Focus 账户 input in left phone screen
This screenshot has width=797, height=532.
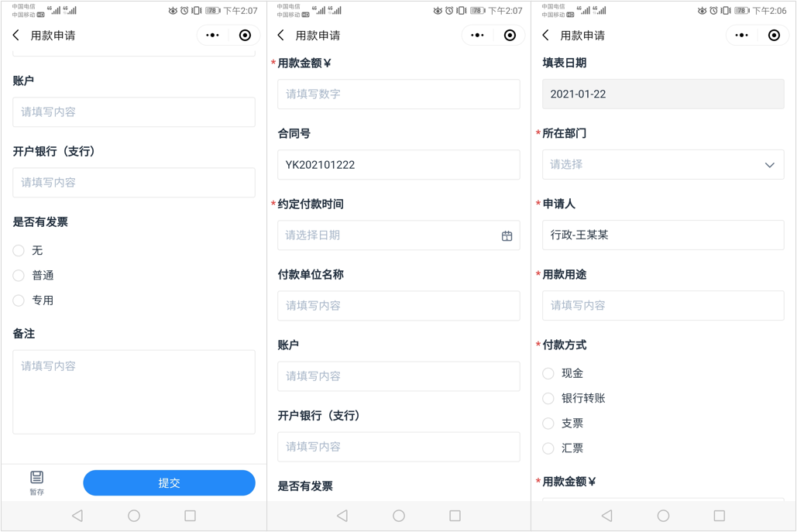click(134, 112)
